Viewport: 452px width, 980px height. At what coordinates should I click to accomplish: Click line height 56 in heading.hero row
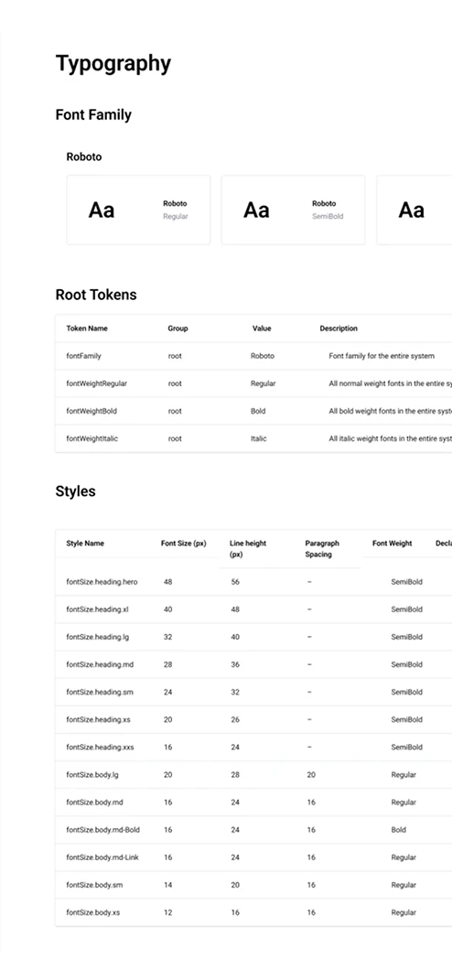pyautogui.click(x=235, y=582)
